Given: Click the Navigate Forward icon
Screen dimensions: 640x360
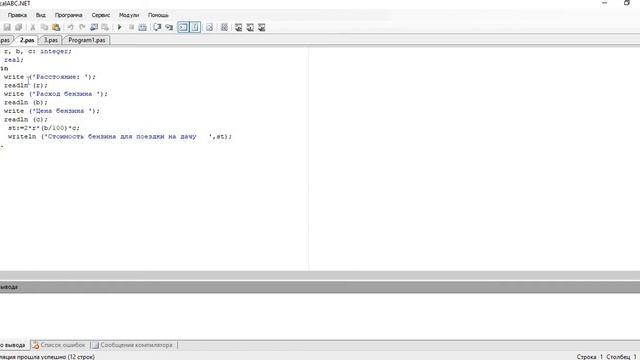Looking at the screenshot, I should click(x=105, y=27).
